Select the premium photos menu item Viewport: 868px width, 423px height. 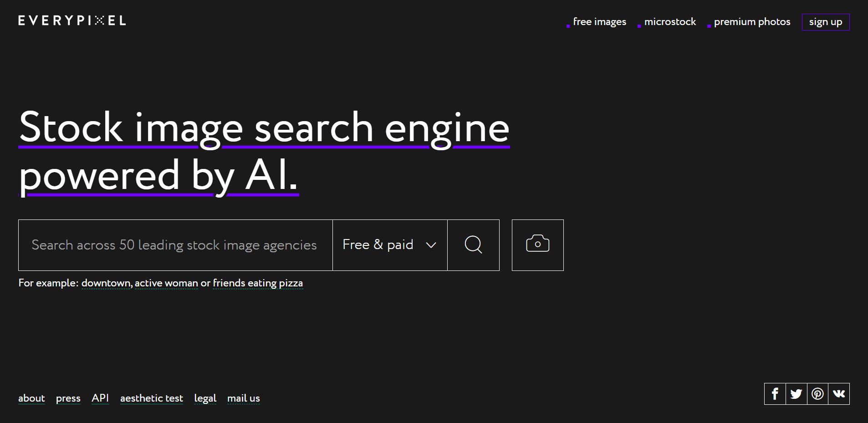(752, 22)
